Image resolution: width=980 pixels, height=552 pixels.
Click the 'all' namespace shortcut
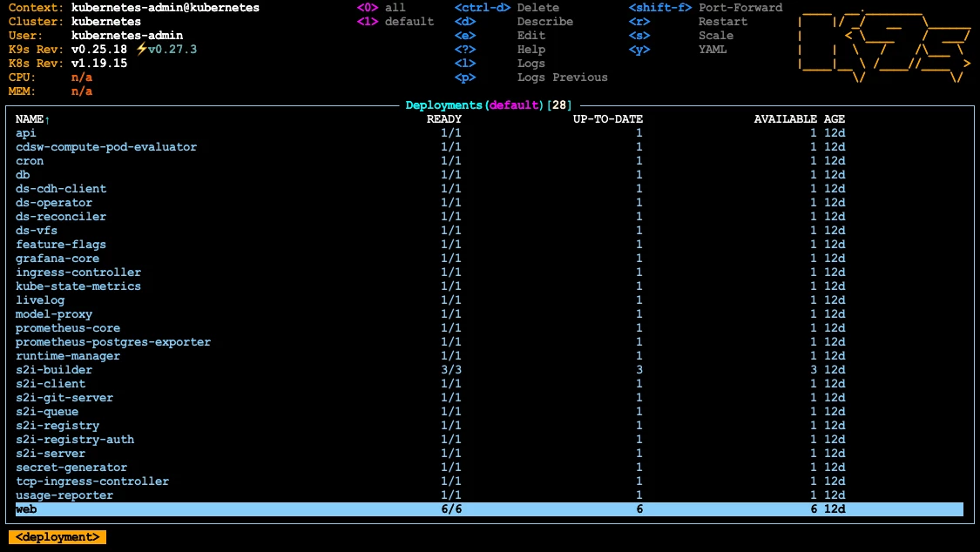pos(395,8)
